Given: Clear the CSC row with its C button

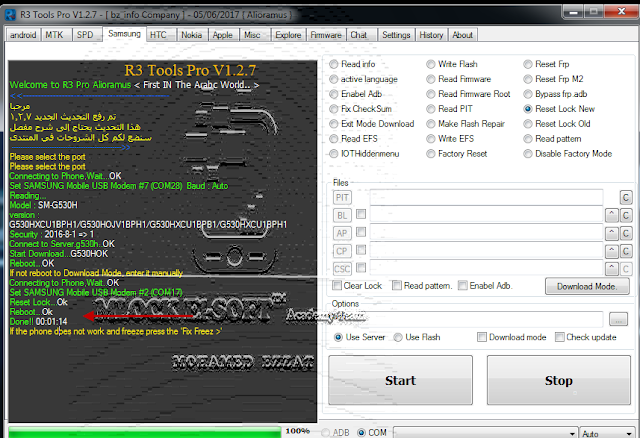Looking at the screenshot, I should pos(626,269).
